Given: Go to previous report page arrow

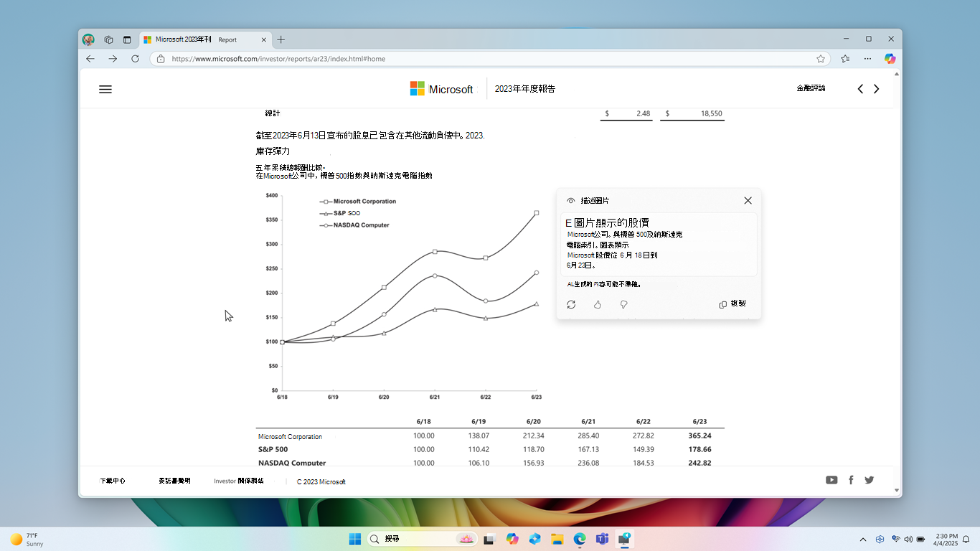Looking at the screenshot, I should 860,89.
